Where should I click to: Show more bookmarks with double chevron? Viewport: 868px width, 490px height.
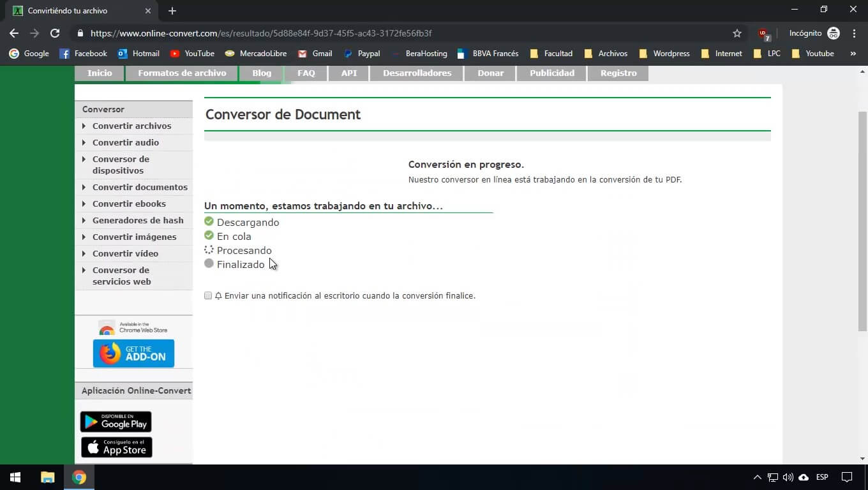[x=853, y=54]
